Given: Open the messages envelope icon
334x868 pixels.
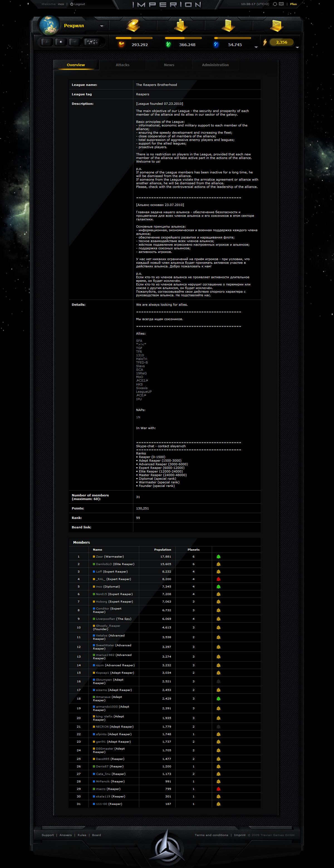Looking at the screenshot, I should coord(276,25).
